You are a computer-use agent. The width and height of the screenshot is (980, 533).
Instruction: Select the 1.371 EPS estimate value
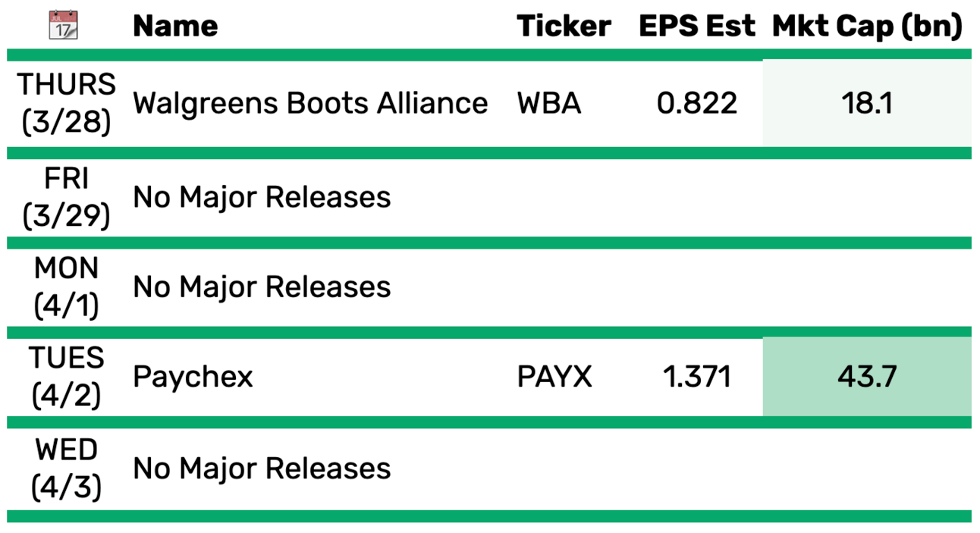coord(697,377)
